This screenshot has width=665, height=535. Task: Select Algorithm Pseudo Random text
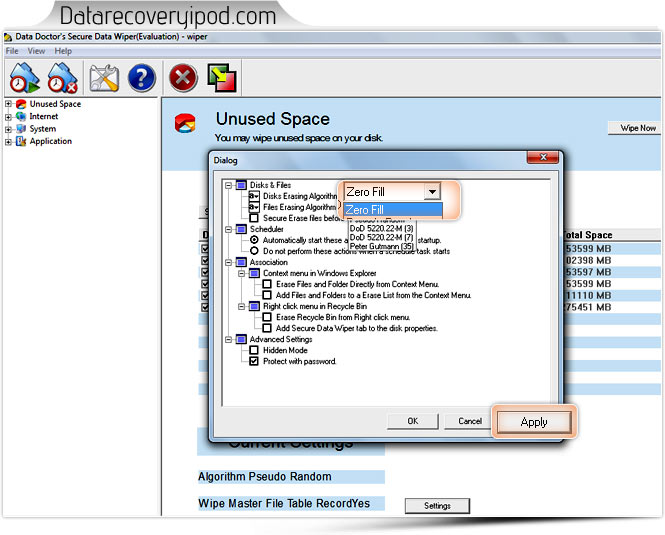pyautogui.click(x=265, y=476)
